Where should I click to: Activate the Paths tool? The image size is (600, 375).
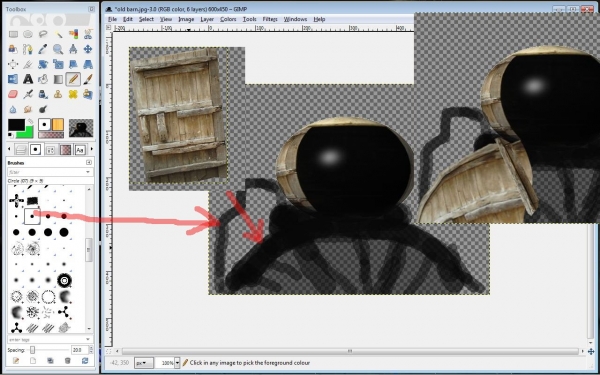point(28,49)
